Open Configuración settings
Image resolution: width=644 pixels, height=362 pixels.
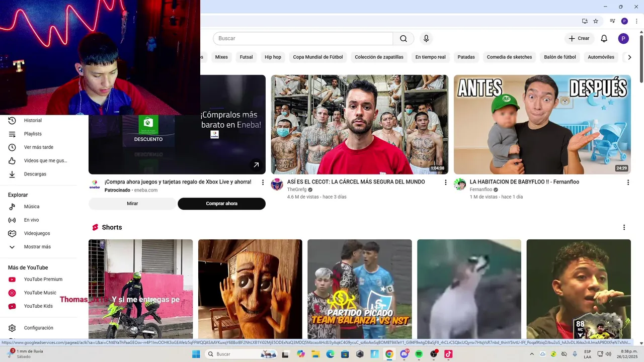[x=38, y=328]
